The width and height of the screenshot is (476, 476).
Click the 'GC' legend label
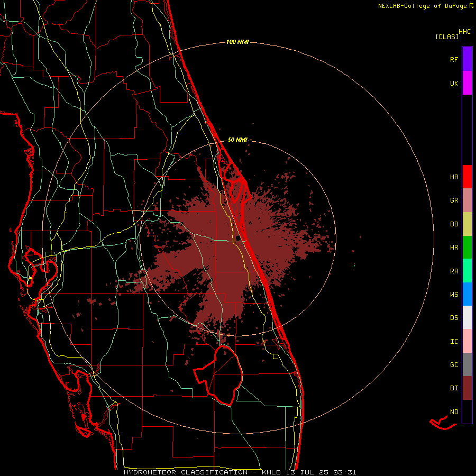(454, 365)
